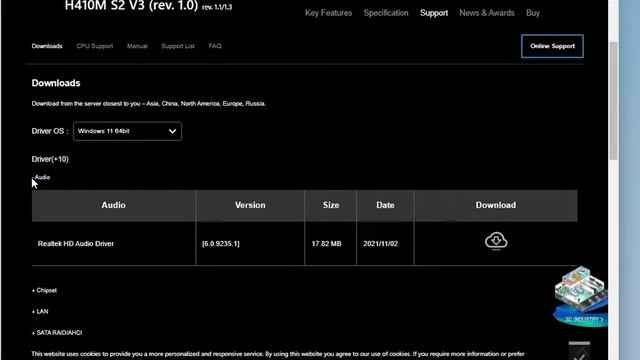Download the Realtek HD Audio Driver
Screen dimensions: 640x360
pyautogui.click(x=496, y=241)
